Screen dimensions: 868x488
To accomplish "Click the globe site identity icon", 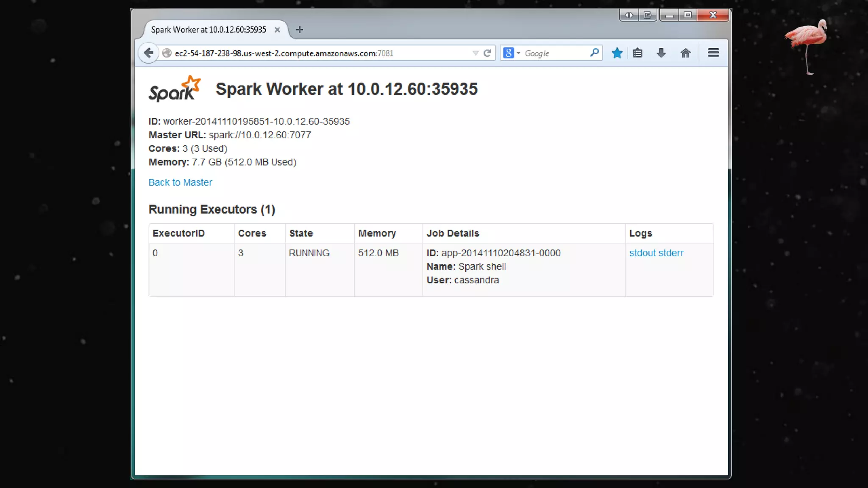I will (x=167, y=53).
